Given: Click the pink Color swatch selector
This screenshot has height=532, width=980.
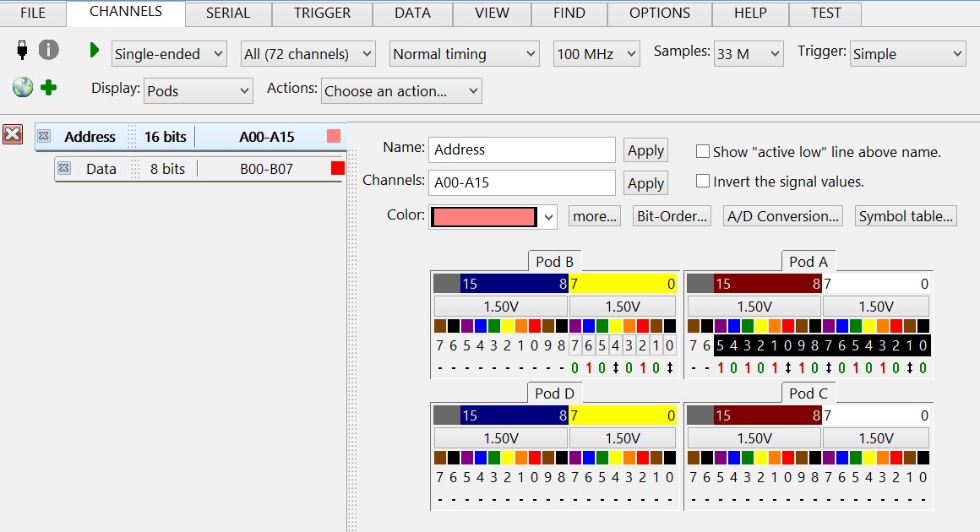Looking at the screenshot, I should [x=493, y=217].
